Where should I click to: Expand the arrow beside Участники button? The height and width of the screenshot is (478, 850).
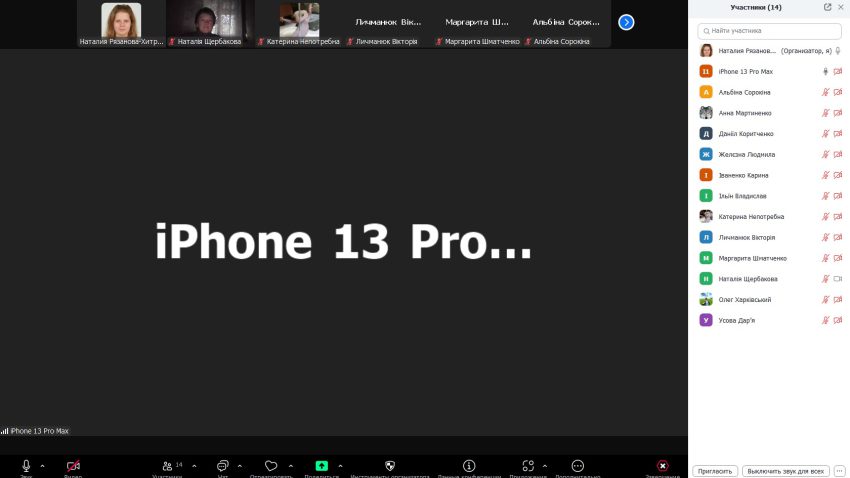pos(194,466)
